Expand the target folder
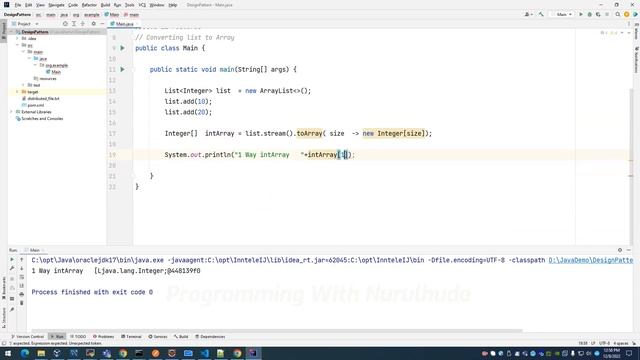The image size is (640, 360). (x=18, y=92)
